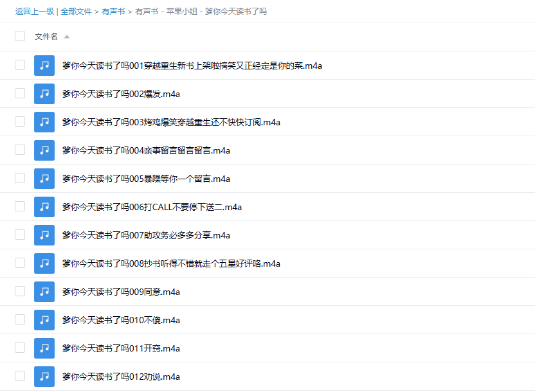This screenshot has height=392, width=535.
Task: Click the music note icon for file 003烤鸡爆笑
Action: tap(44, 122)
